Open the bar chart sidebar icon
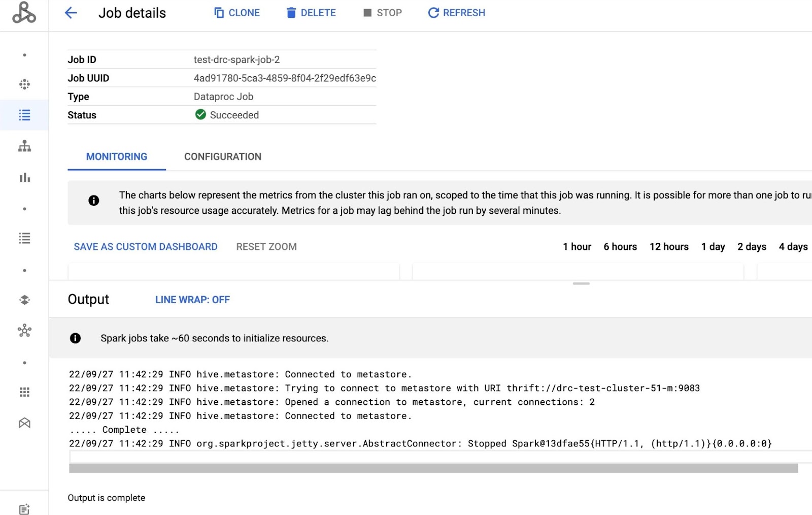Viewport: 812px width, 515px height. [x=24, y=178]
